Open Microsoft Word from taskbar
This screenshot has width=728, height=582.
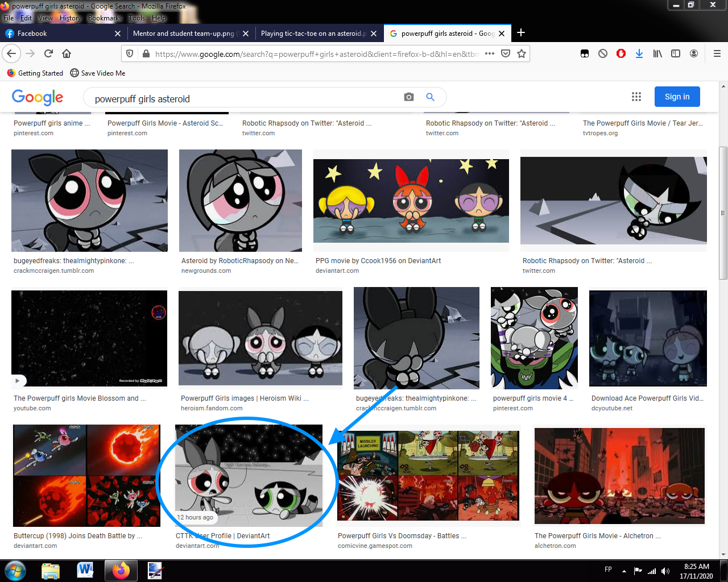85,571
